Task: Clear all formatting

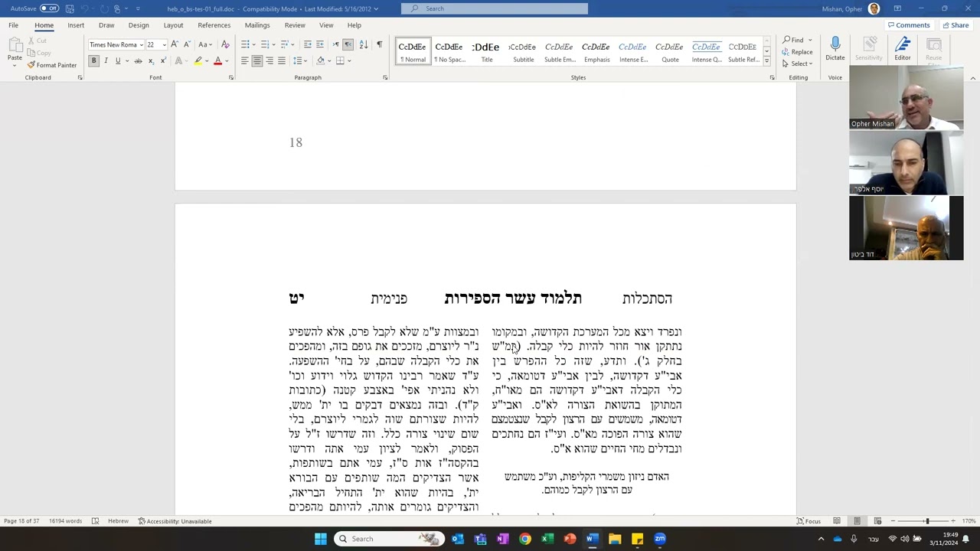Action: tap(225, 44)
